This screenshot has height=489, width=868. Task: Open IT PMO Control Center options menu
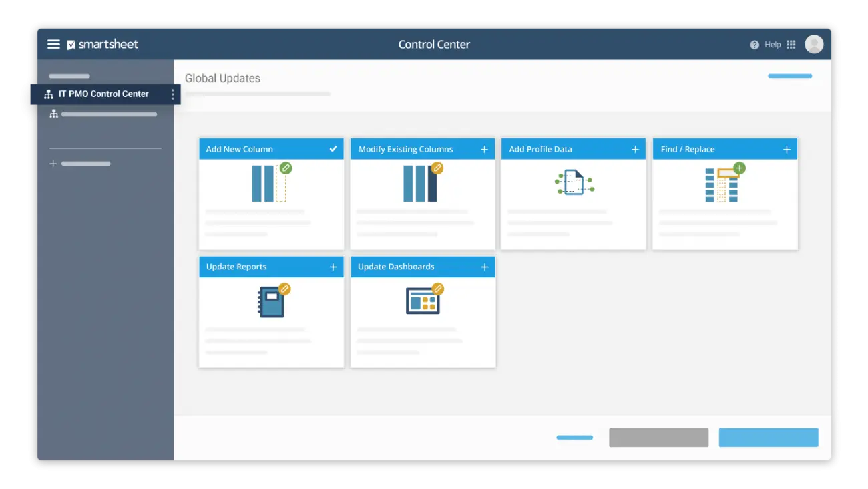(x=172, y=94)
